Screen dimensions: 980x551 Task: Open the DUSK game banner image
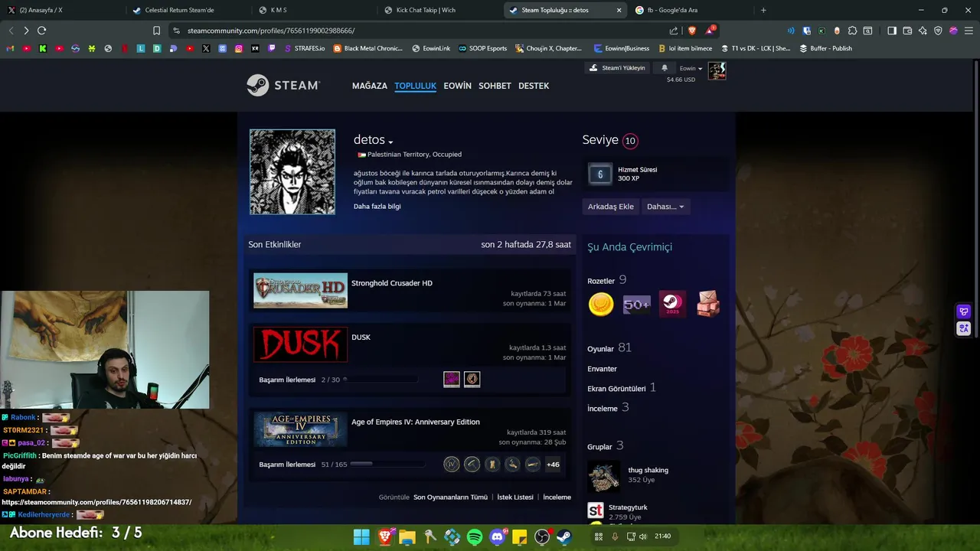[300, 344]
